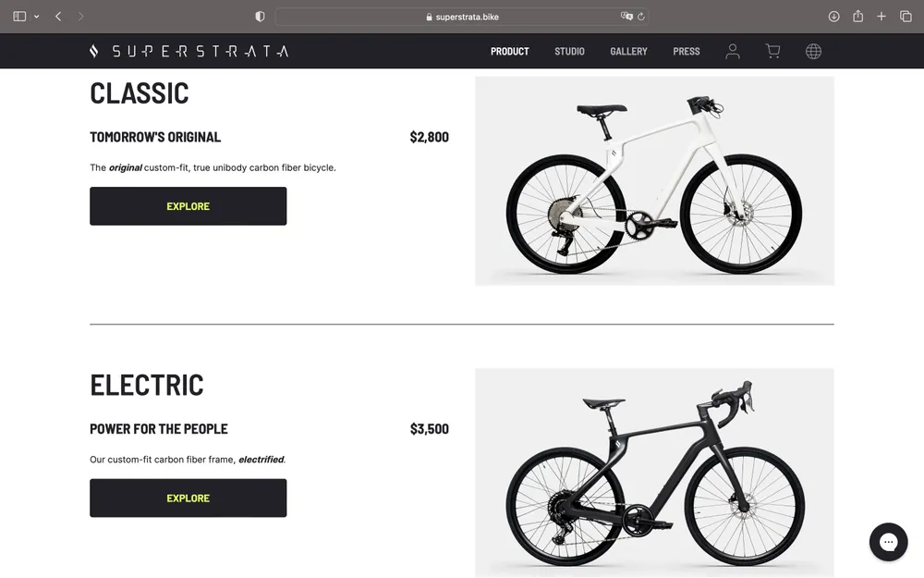The image size is (924, 578).
Task: Click the Superstrata logo
Action: [189, 52]
